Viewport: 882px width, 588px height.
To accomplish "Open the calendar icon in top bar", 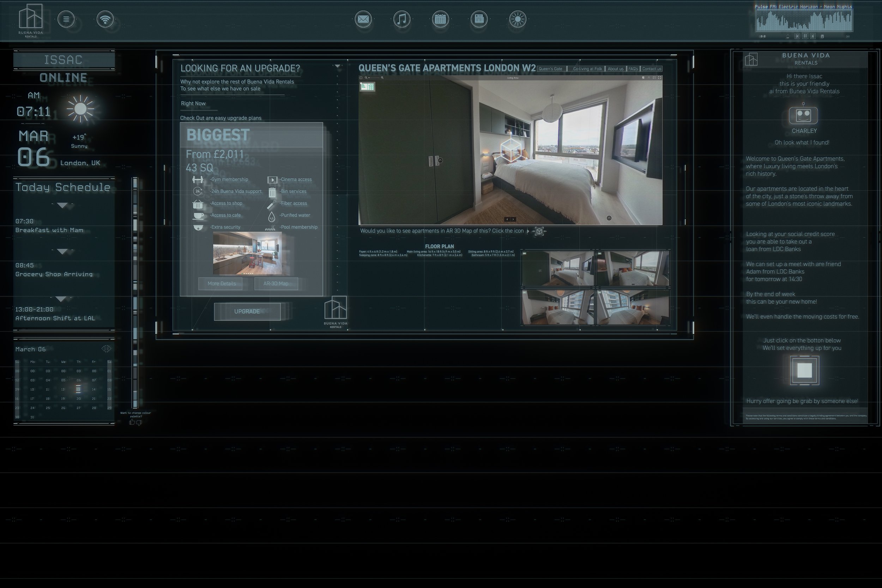I will pyautogui.click(x=440, y=19).
